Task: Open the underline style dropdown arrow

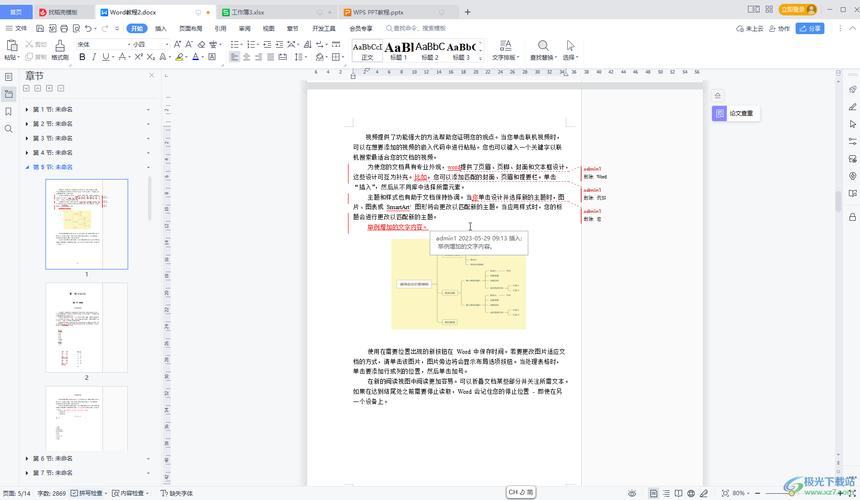Action: click(112, 57)
